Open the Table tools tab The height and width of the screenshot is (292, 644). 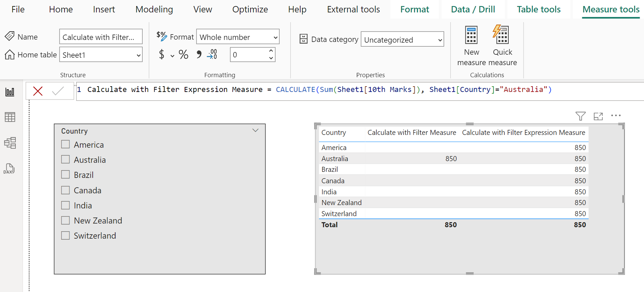pyautogui.click(x=539, y=9)
